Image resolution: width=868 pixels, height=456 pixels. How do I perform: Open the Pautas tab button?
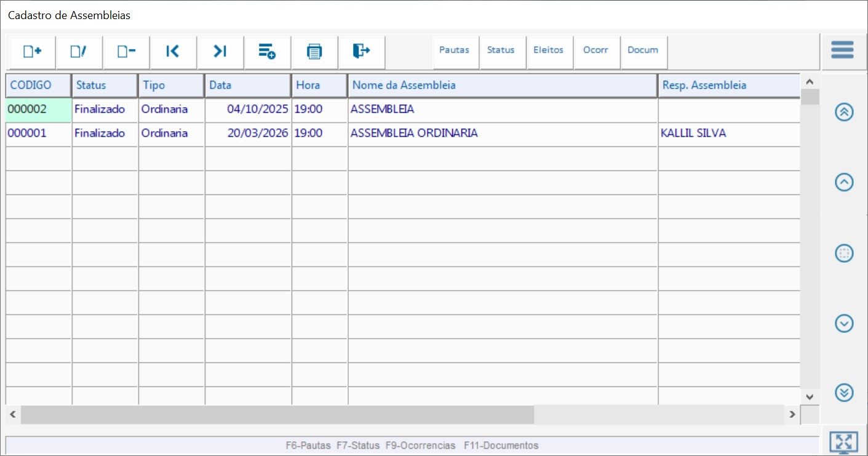click(455, 50)
